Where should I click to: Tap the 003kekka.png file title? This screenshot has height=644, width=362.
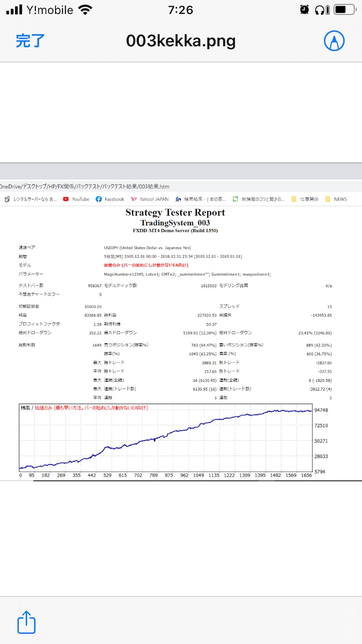point(181,41)
